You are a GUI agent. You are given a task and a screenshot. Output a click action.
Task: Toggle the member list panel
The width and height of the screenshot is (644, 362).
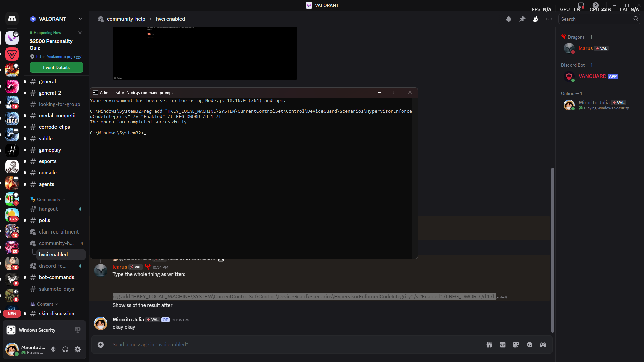536,19
